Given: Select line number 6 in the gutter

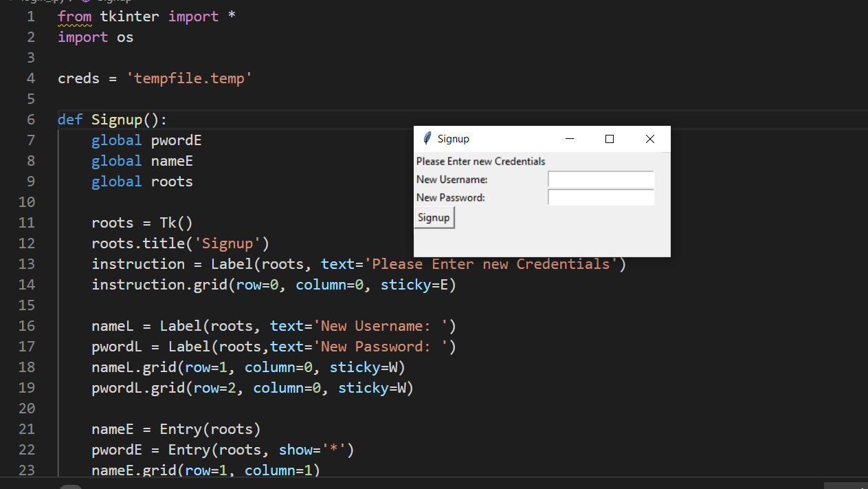Looking at the screenshot, I should pos(30,119).
